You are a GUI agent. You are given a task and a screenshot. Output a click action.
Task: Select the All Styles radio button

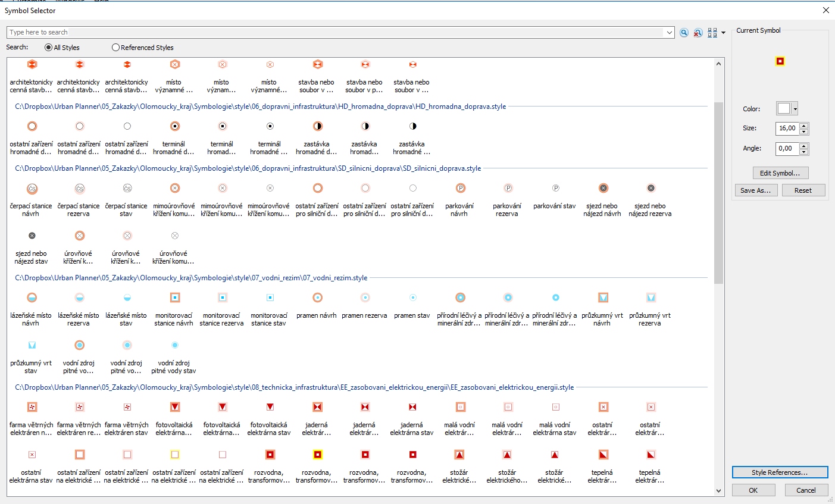[x=48, y=48]
